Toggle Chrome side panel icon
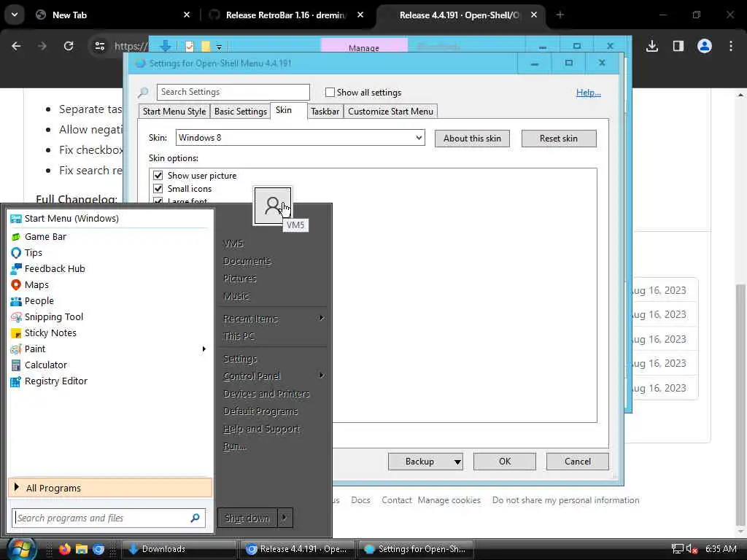The width and height of the screenshot is (747, 560). click(678, 46)
